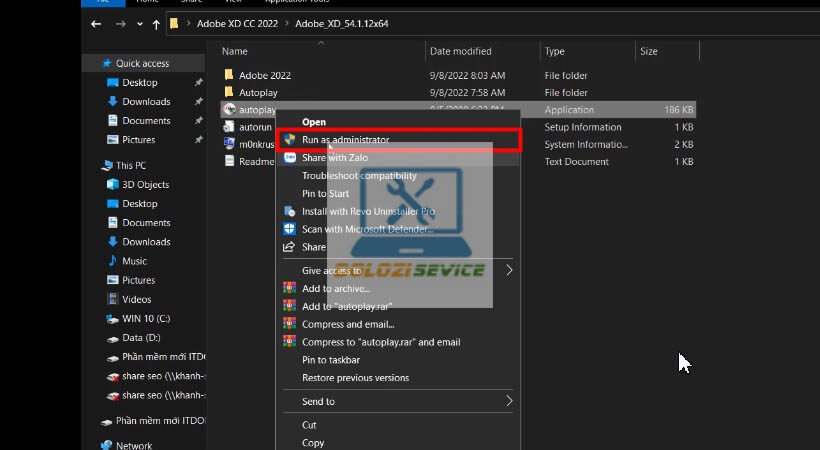
Task: Choose Compress and email...
Action: click(348, 324)
